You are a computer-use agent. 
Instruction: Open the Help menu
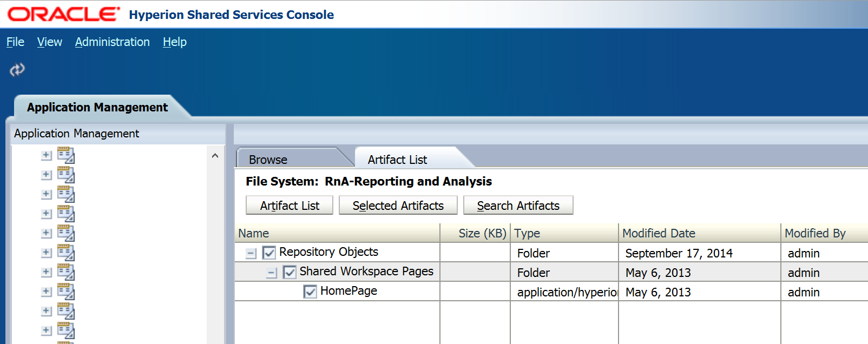(174, 42)
